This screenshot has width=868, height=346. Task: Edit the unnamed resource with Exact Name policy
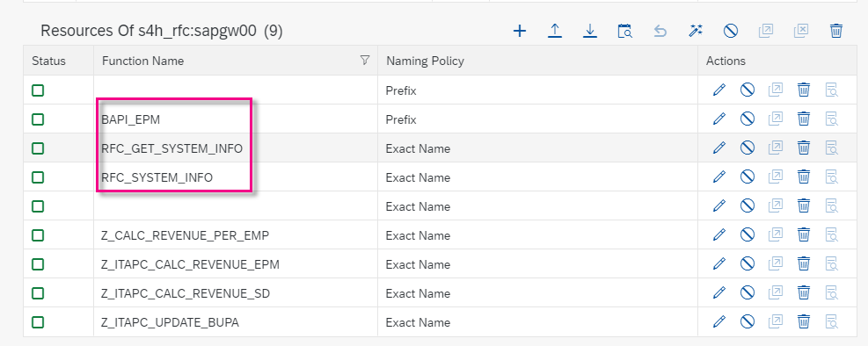click(x=719, y=205)
